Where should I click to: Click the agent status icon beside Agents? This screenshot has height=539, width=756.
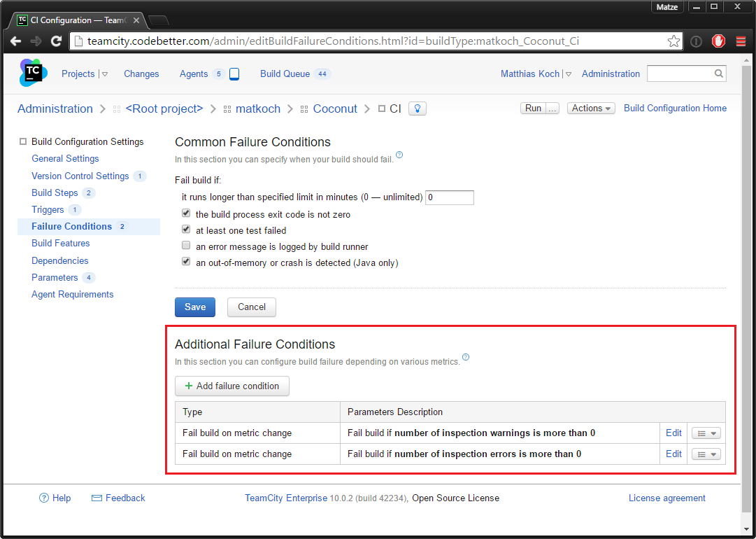(234, 73)
